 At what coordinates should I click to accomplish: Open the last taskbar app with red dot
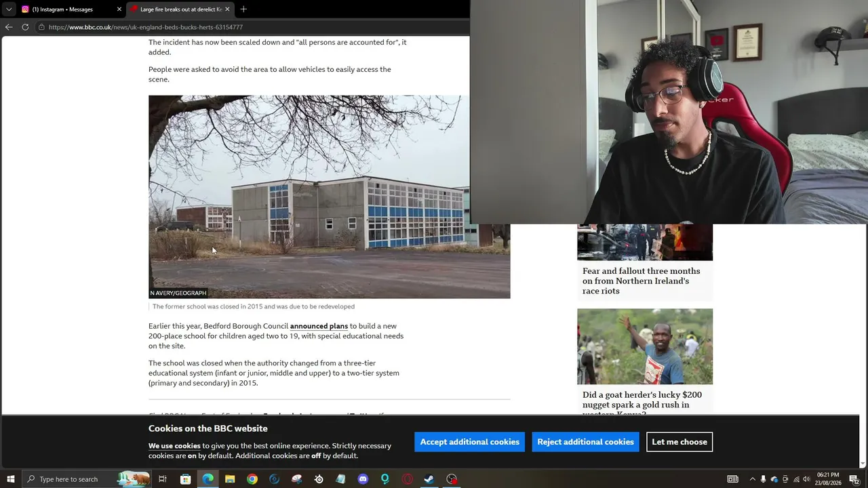click(x=452, y=479)
